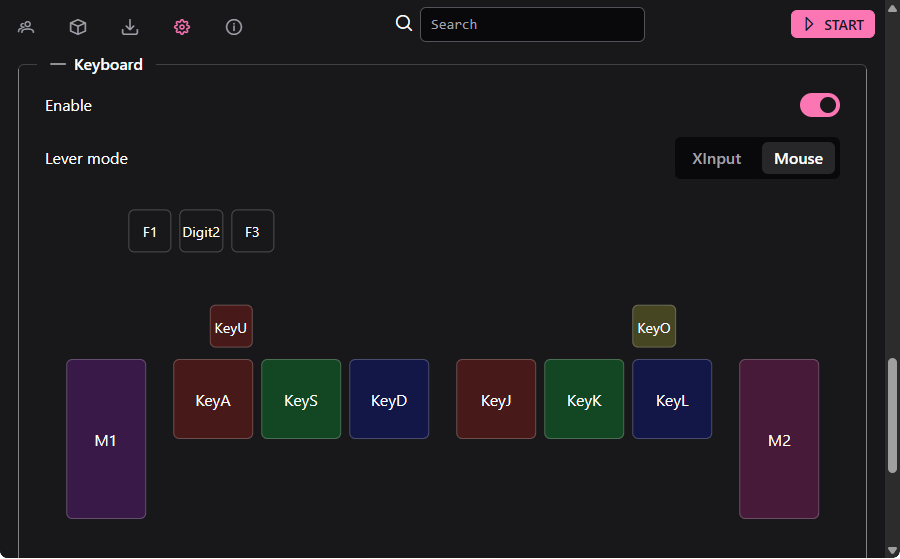Click the cube package icon
Image resolution: width=900 pixels, height=559 pixels.
point(78,27)
